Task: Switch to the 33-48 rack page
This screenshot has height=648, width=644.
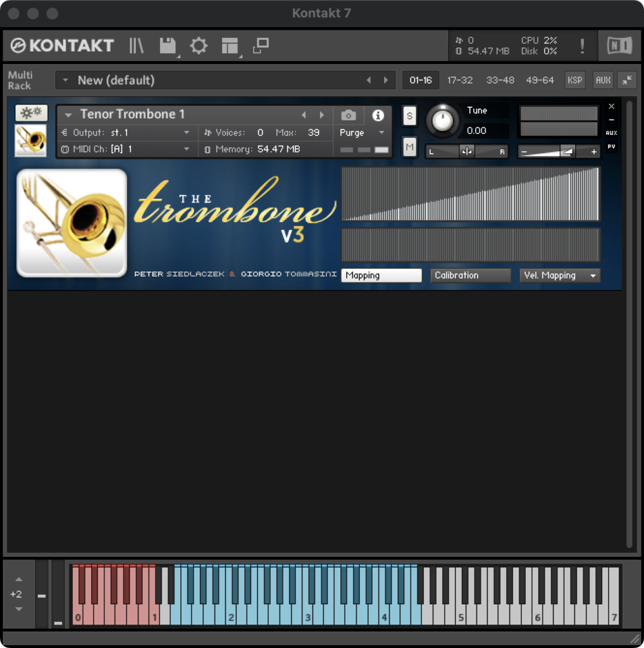Action: click(x=500, y=80)
